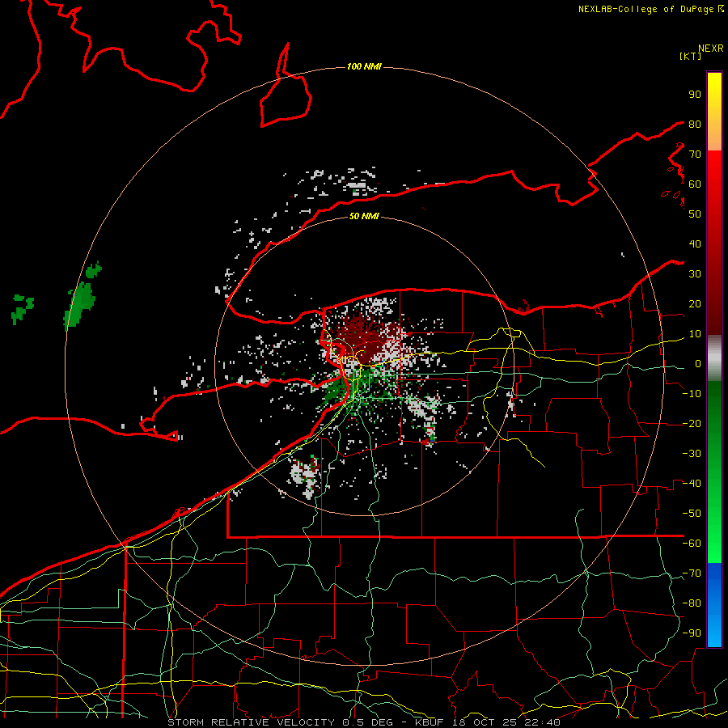The image size is (728, 728).
Task: Click the positive 30 tick label on the scale
Action: 695,274
